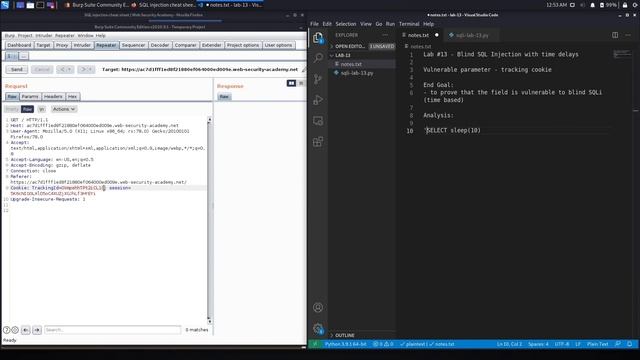Open the Source Control view
This screenshot has width=640, height=360.
[x=318, y=79]
